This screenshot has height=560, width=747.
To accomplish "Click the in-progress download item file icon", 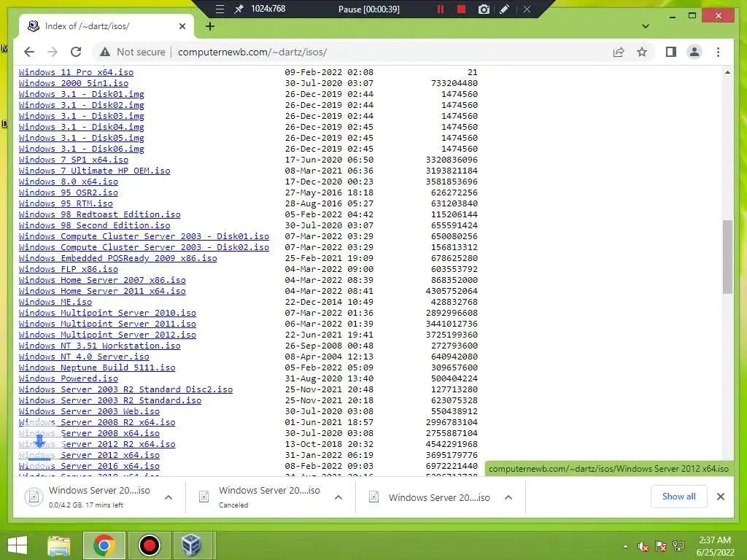I will [34, 497].
